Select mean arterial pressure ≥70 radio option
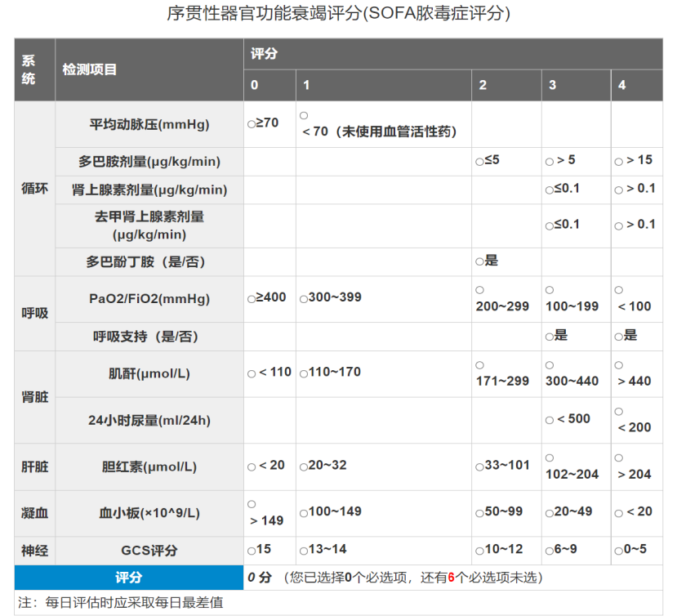Image resolution: width=677 pixels, height=616 pixels. [252, 124]
